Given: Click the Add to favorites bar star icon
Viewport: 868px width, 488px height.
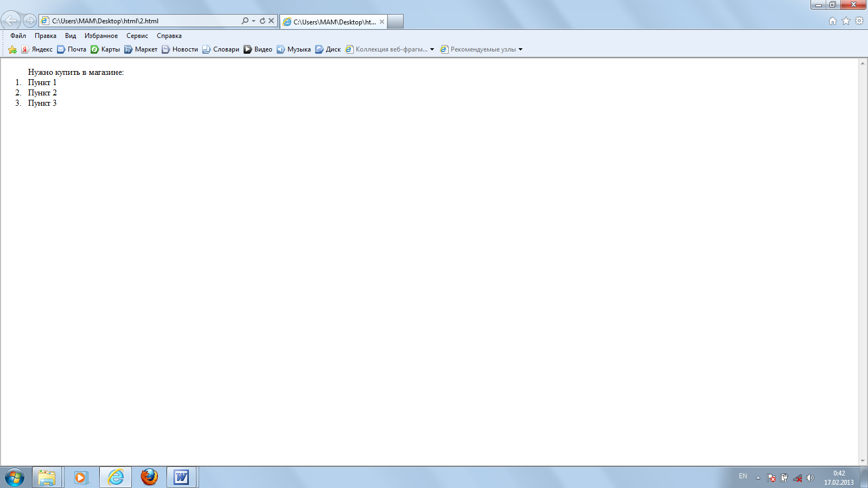Looking at the screenshot, I should [x=12, y=49].
